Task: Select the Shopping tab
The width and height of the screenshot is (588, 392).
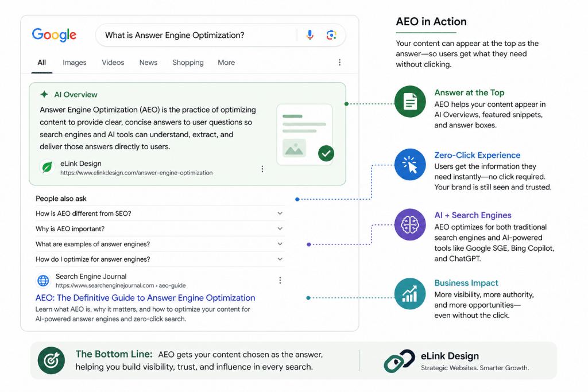Action: 188,63
